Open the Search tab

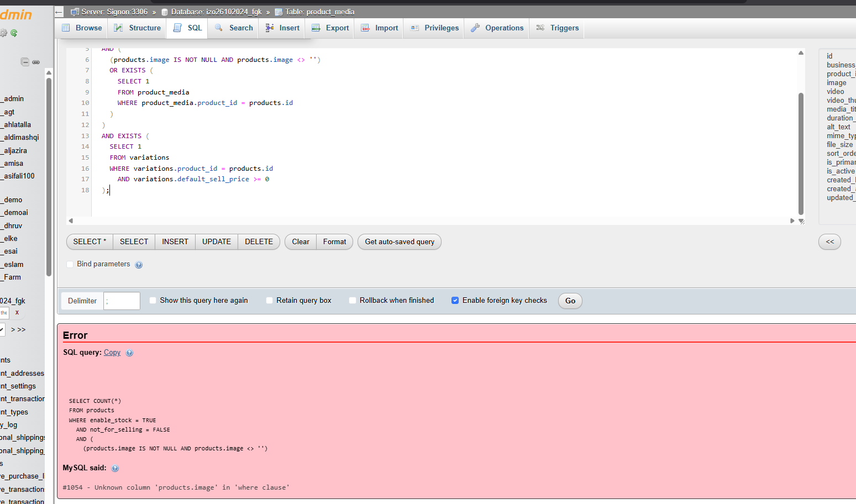click(x=234, y=28)
